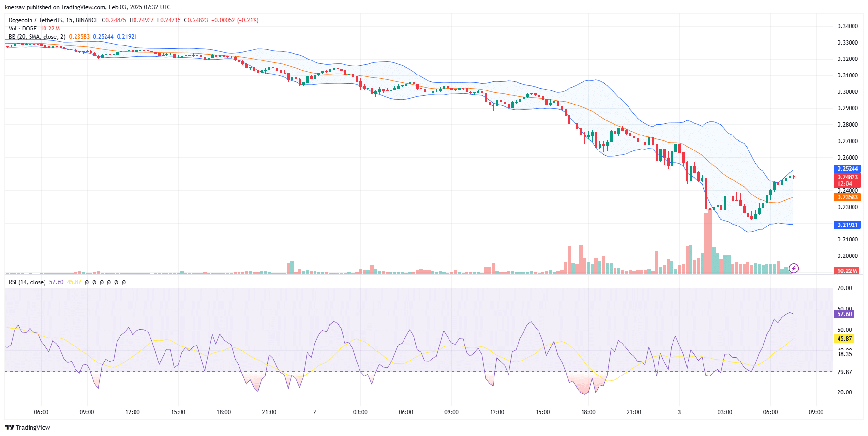The height and width of the screenshot is (436, 868).
Task: Click the blue 0.21921 price axis tag
Action: click(847, 225)
